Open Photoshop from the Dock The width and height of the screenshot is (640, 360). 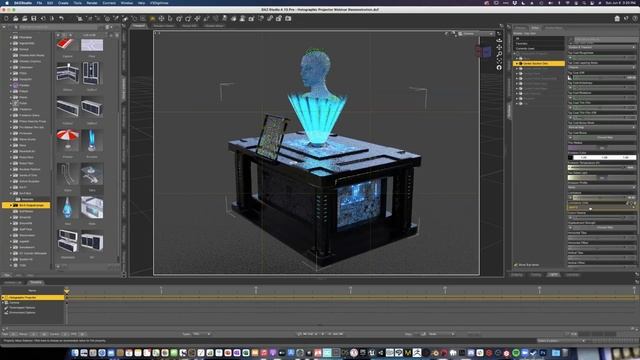coord(543,353)
